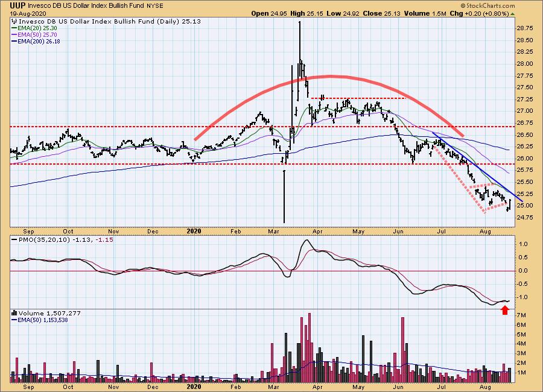
Task: Click the Chg +0.20 (+0.80%) value
Action: tap(479, 13)
